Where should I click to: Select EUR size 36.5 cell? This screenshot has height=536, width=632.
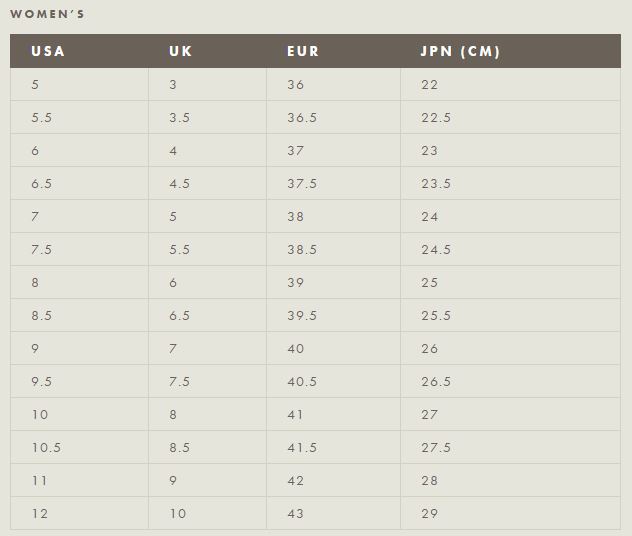click(302, 118)
